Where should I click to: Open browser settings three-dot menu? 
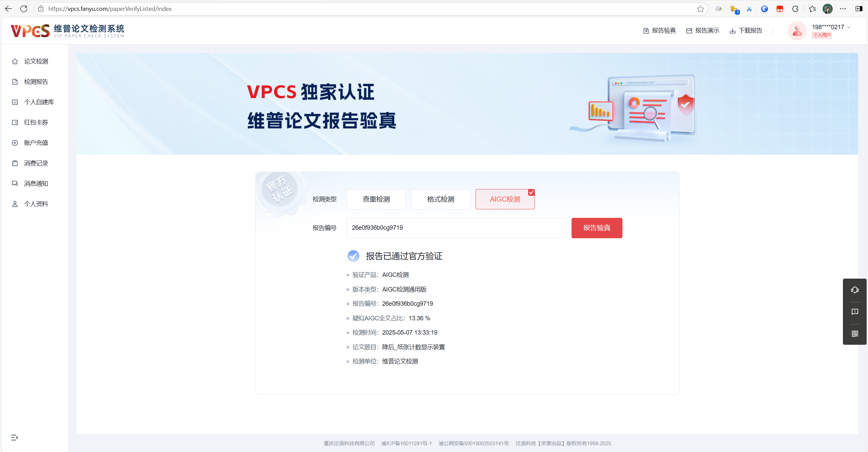pos(843,9)
